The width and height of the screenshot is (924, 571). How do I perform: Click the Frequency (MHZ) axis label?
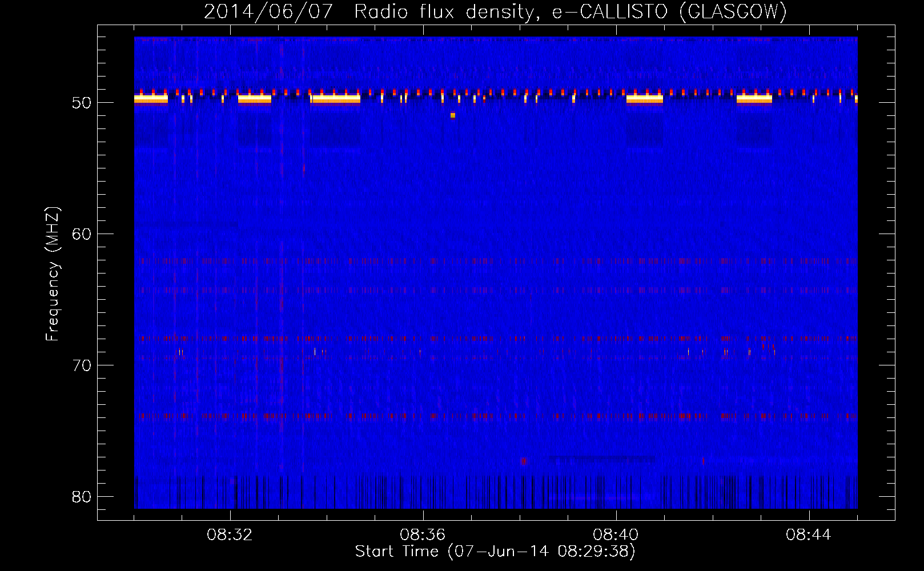[x=53, y=274]
